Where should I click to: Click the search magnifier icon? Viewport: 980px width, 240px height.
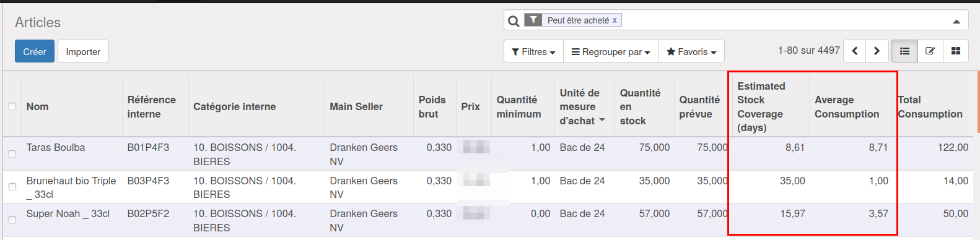[514, 21]
